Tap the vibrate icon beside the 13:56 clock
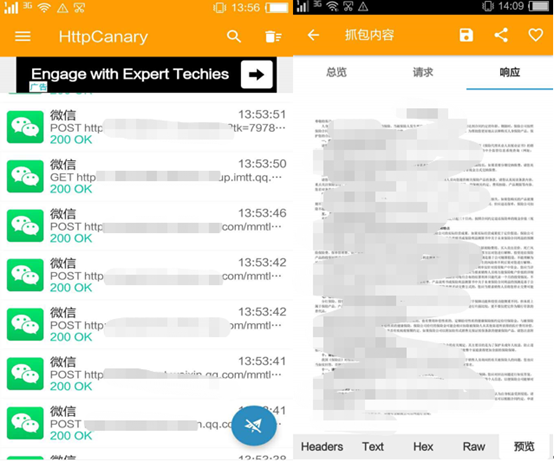This screenshot has height=462, width=554. tap(219, 7)
